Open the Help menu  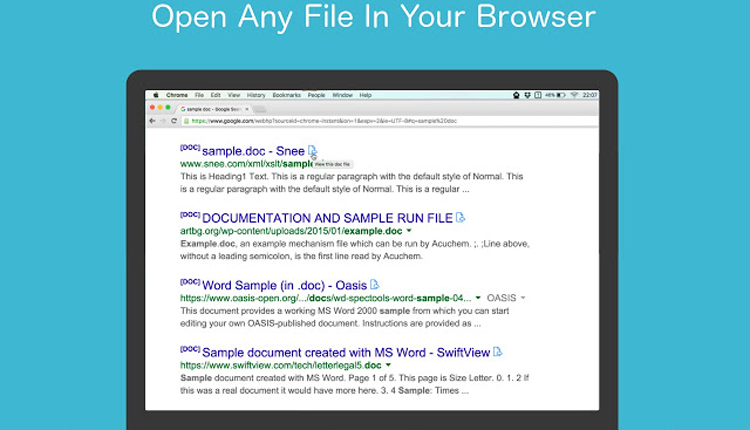(x=365, y=95)
